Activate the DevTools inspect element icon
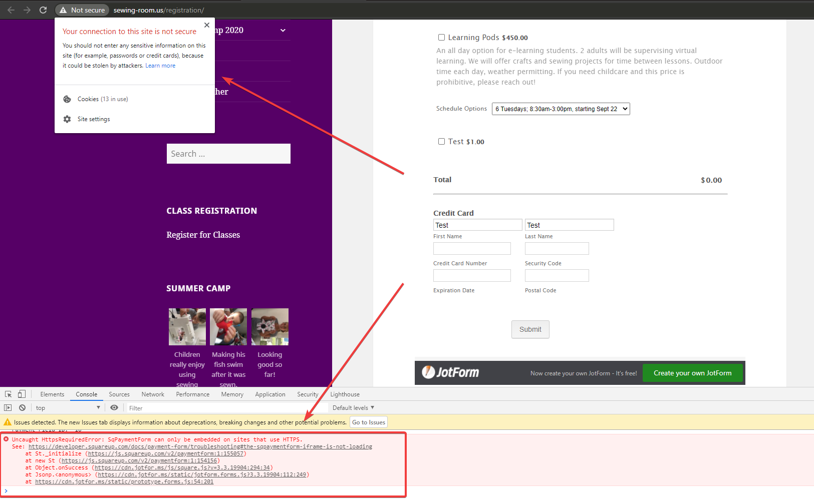The image size is (814, 504). [x=9, y=394]
